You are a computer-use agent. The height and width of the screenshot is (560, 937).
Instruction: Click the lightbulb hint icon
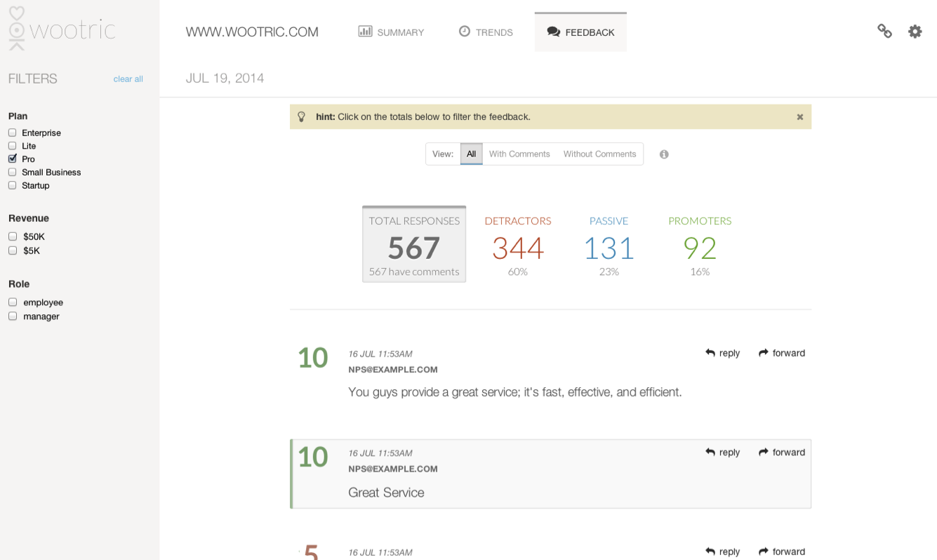pos(302,116)
